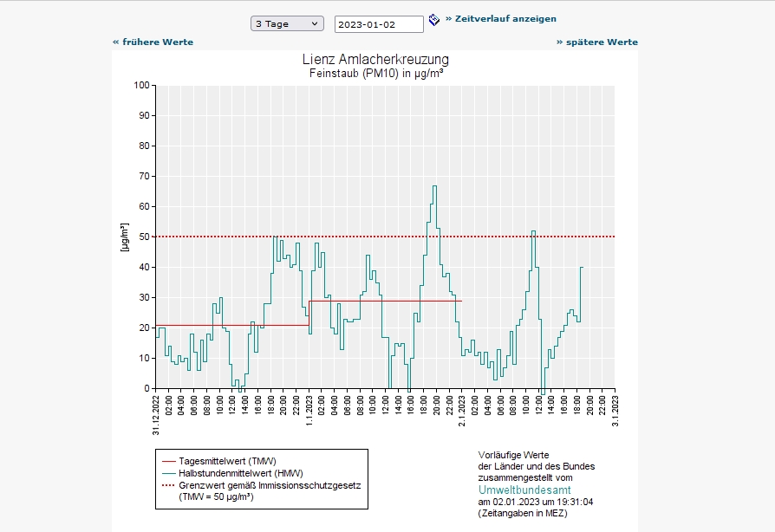Click the chart title 'Lienz Amlacherkreuzung'
This screenshot has width=775, height=532.
tap(375, 60)
